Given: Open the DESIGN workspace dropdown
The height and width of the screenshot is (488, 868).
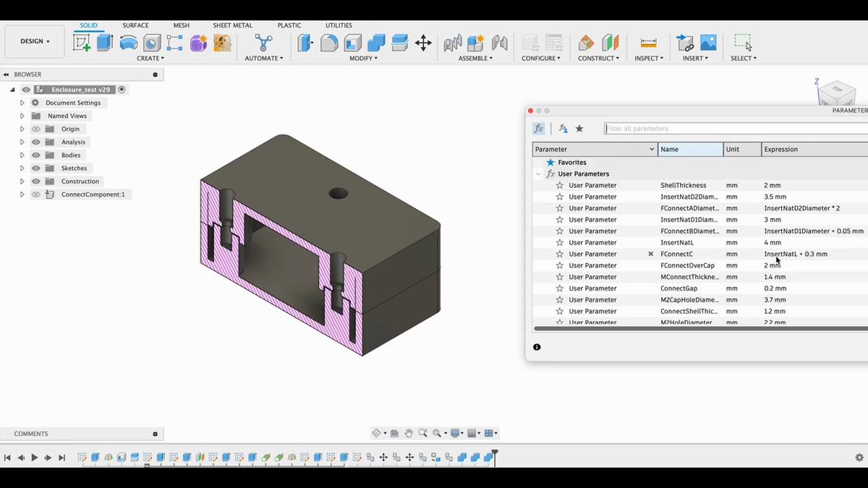Looking at the screenshot, I should pos(35,41).
